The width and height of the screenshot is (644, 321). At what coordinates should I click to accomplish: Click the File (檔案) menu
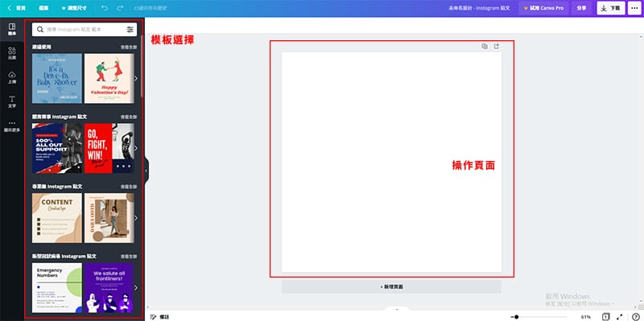point(43,8)
